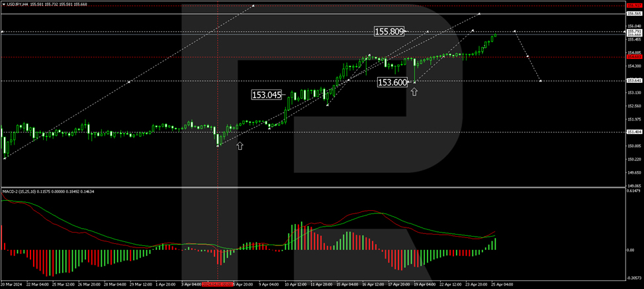Click the 10 Apr 12:00 time label
The height and width of the screenshot is (289, 644).
coord(296,284)
